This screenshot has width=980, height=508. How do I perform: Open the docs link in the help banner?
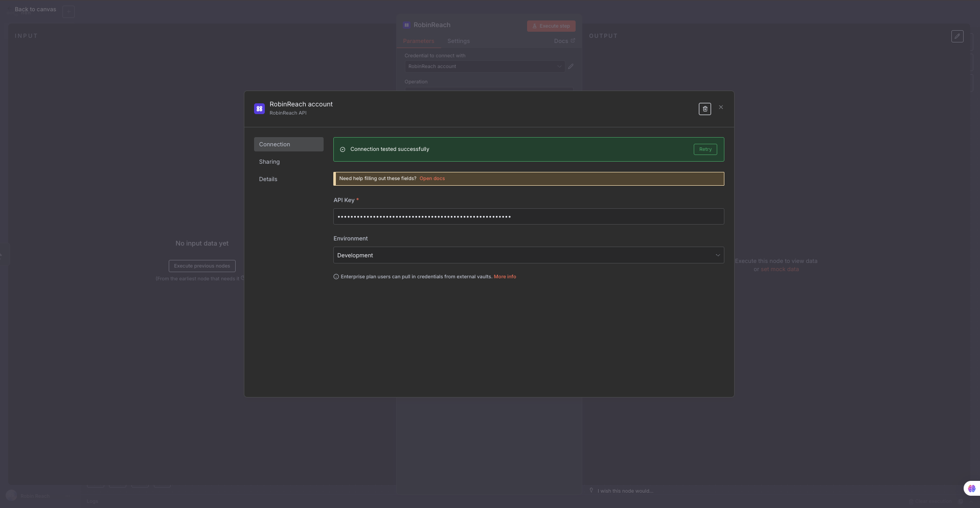(x=432, y=179)
